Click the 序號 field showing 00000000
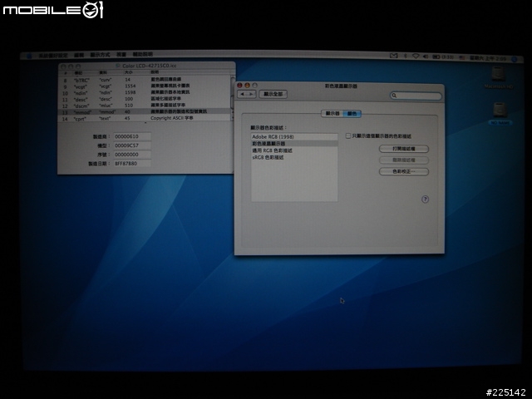This screenshot has width=532, height=399. pyautogui.click(x=132, y=155)
